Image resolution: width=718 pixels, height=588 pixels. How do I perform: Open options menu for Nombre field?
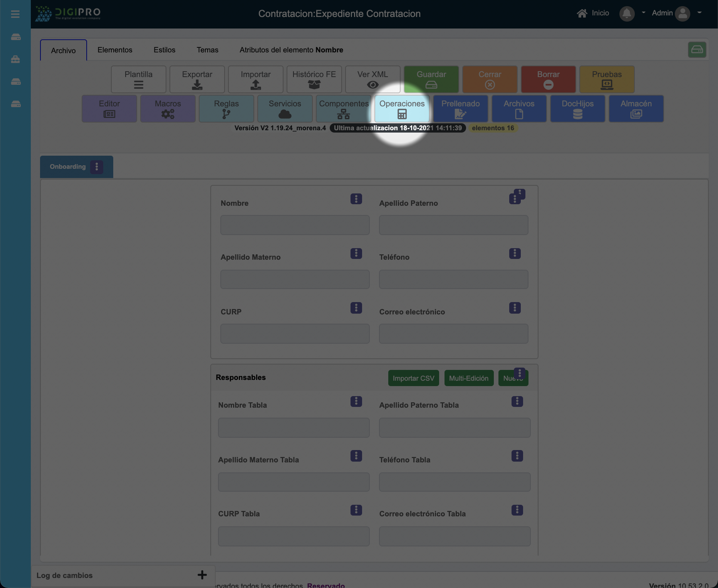point(356,199)
